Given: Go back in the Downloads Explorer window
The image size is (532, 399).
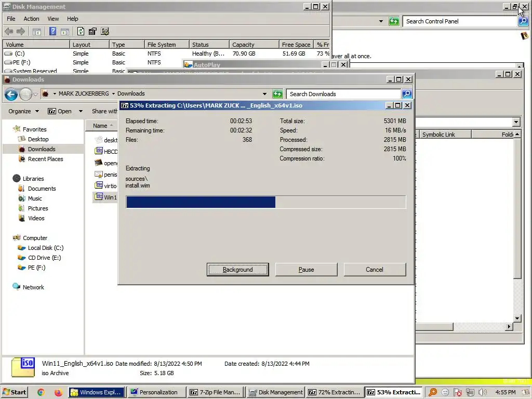Looking at the screenshot, I should coord(11,95).
